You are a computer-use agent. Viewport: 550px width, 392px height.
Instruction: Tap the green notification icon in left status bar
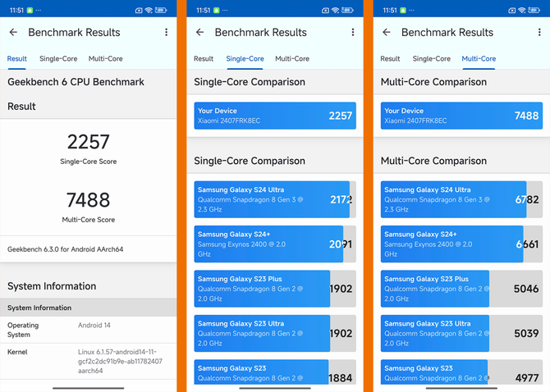tap(30, 10)
